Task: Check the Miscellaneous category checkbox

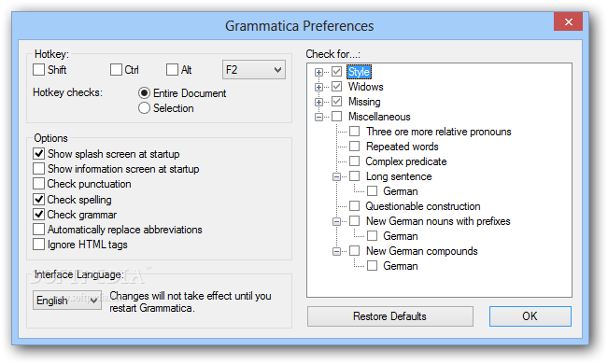Action: [336, 117]
